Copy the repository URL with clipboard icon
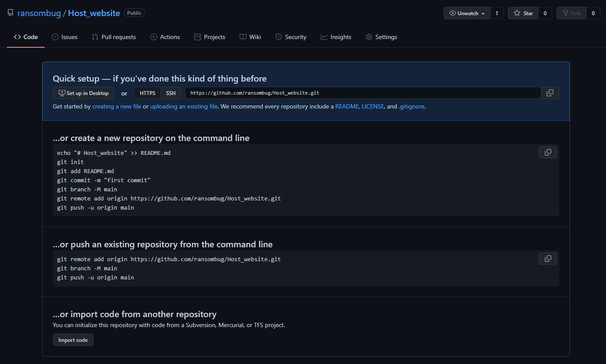 click(x=550, y=93)
